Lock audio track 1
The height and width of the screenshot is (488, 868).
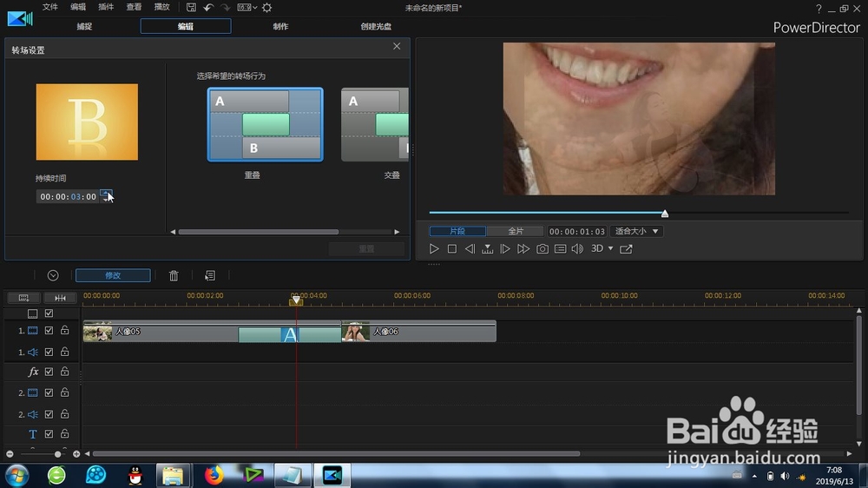click(65, 351)
